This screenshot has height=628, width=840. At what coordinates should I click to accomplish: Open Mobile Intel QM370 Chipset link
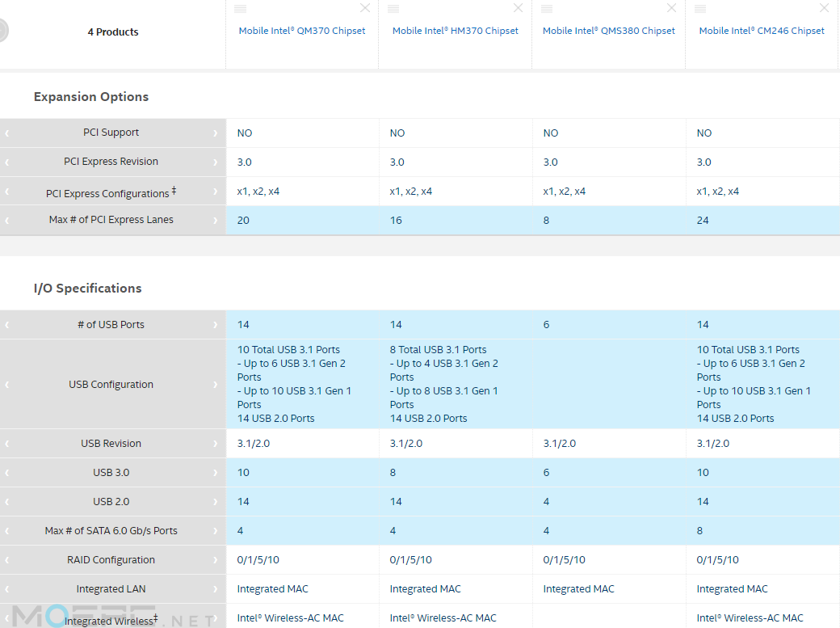(x=302, y=31)
